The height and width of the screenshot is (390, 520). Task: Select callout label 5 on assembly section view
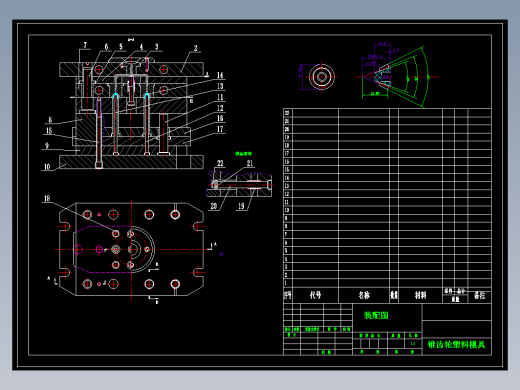(x=121, y=46)
